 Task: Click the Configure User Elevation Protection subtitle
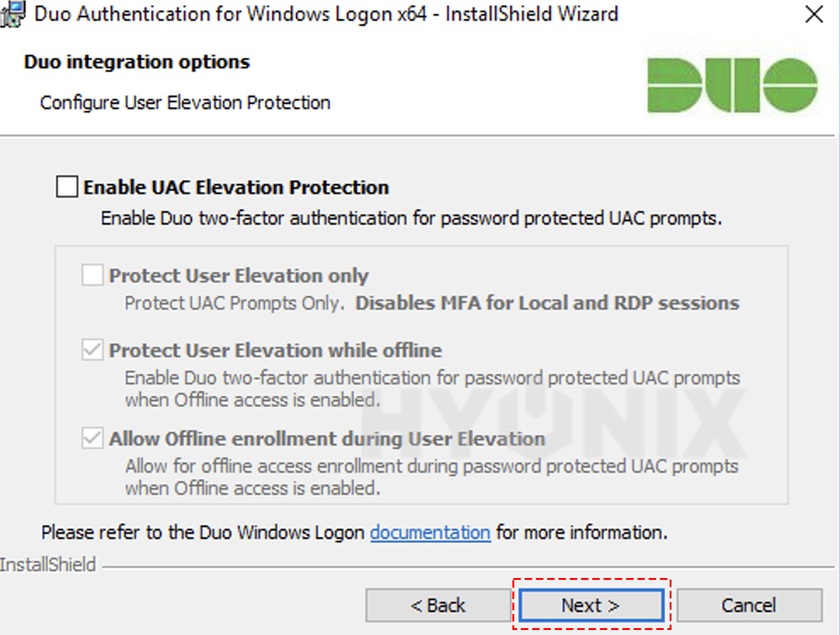click(x=185, y=103)
